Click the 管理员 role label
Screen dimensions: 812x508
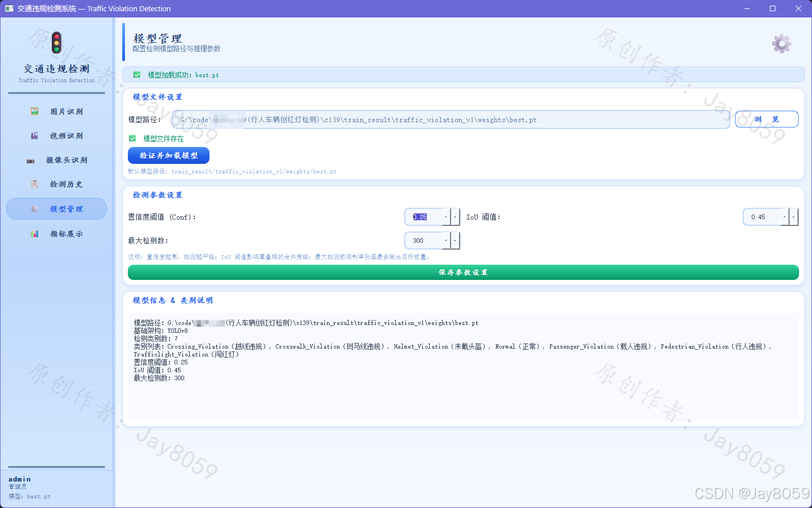(x=17, y=487)
